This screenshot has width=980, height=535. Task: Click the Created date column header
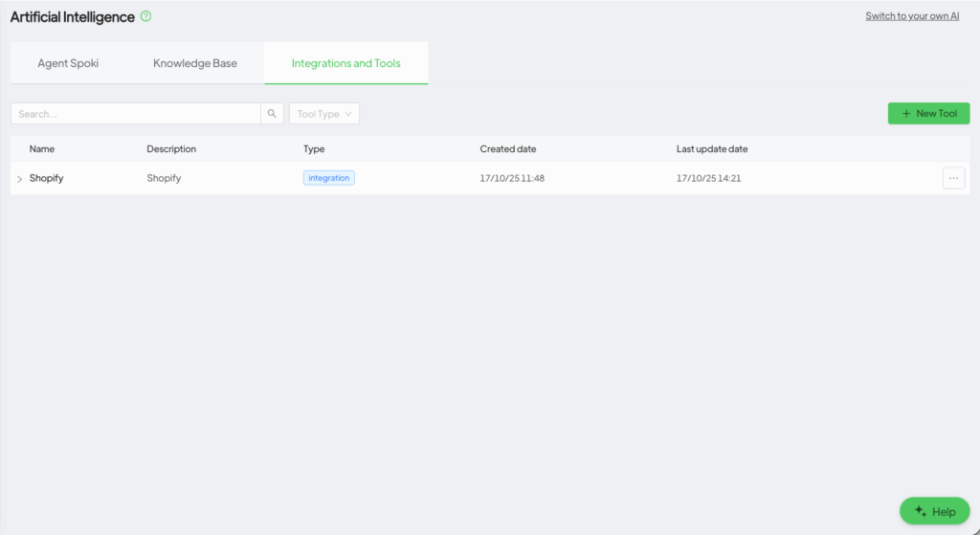[507, 149]
